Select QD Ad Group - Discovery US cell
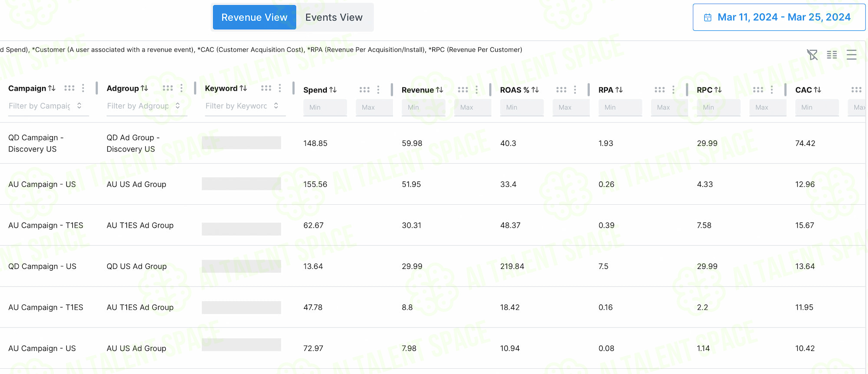This screenshot has width=868, height=374. [133, 143]
